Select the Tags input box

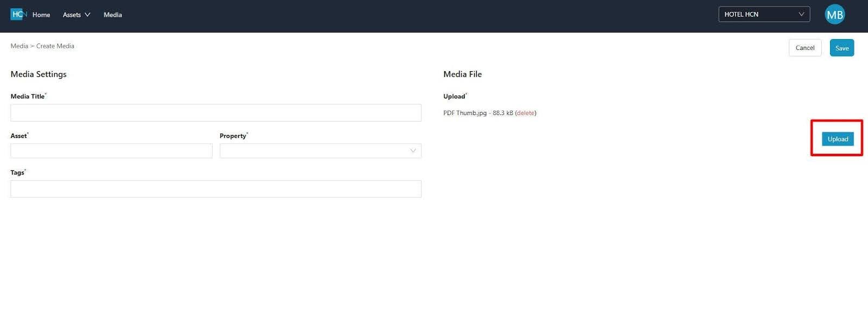[x=215, y=189]
